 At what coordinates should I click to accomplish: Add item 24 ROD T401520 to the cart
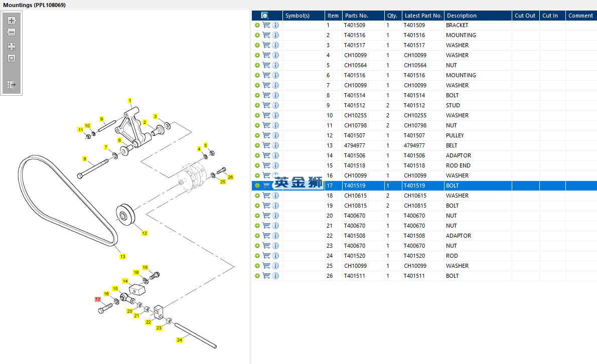(266, 256)
